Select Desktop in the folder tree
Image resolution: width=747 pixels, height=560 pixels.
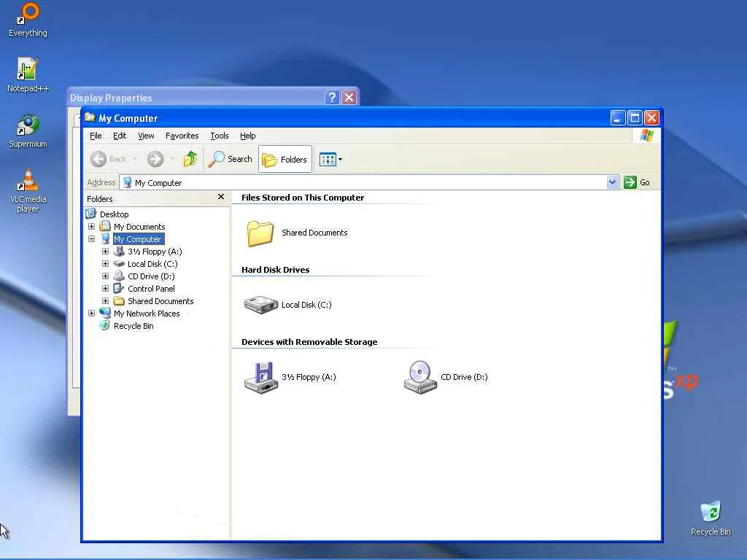tap(114, 214)
